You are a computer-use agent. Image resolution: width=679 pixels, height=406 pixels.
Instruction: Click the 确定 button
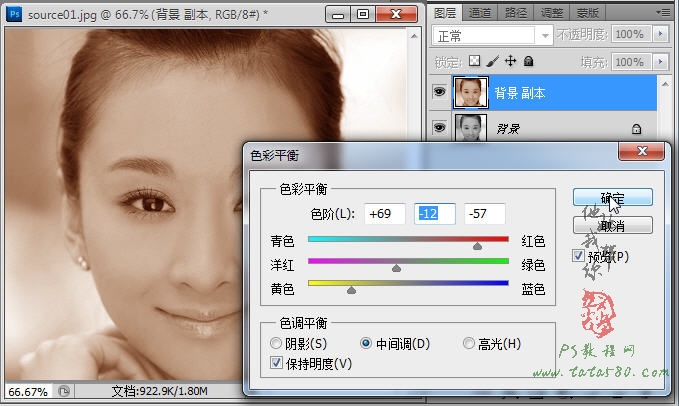coord(612,197)
